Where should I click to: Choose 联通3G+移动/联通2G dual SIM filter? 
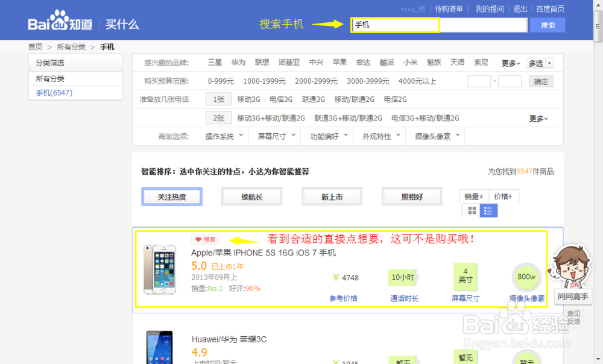coord(348,118)
